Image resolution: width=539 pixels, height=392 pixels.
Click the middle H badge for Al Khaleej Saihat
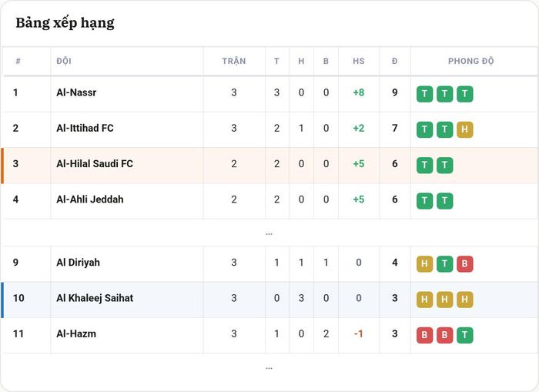click(x=445, y=300)
